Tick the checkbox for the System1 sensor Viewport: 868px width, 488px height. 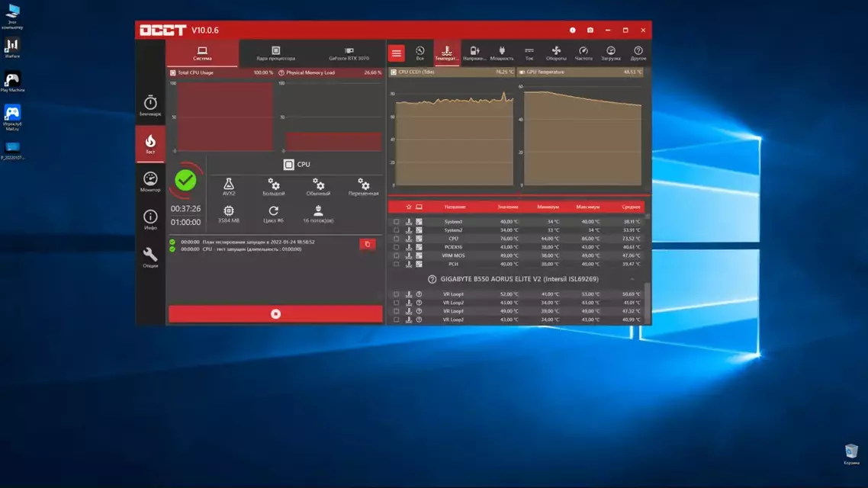point(397,222)
